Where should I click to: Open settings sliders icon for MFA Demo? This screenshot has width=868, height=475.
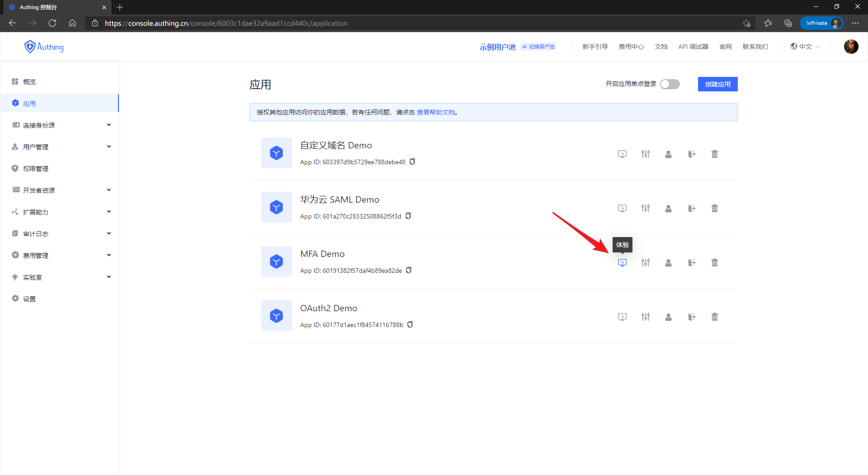pyautogui.click(x=646, y=263)
